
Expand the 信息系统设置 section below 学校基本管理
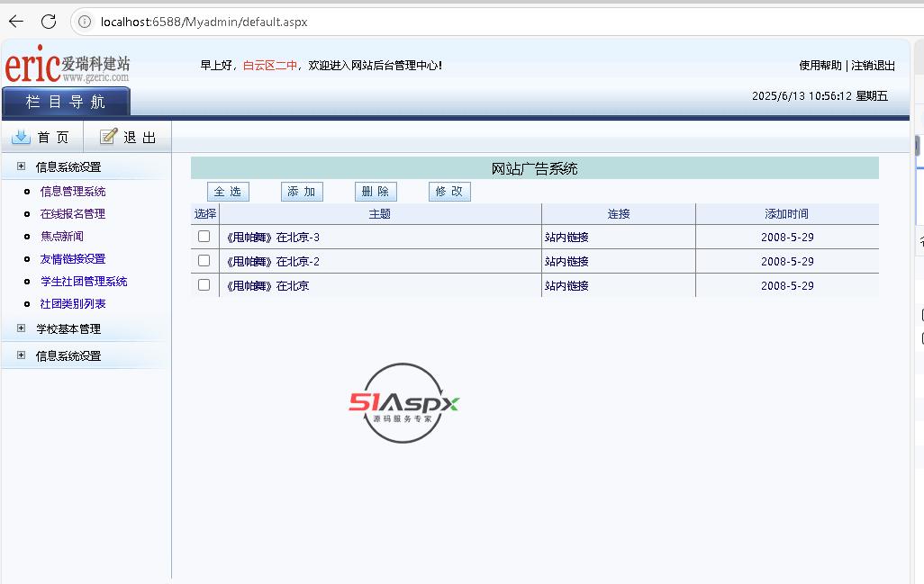tap(22, 355)
